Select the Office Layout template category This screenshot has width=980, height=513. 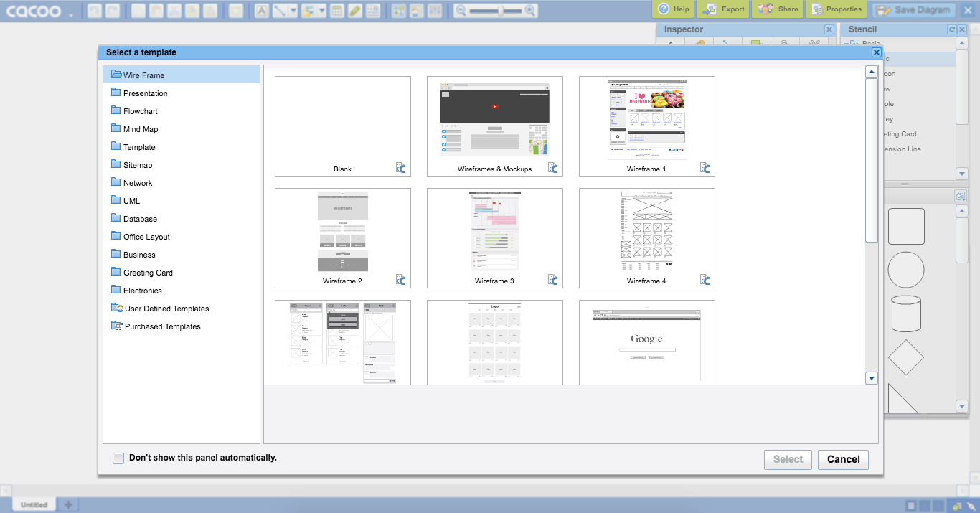coord(182,236)
